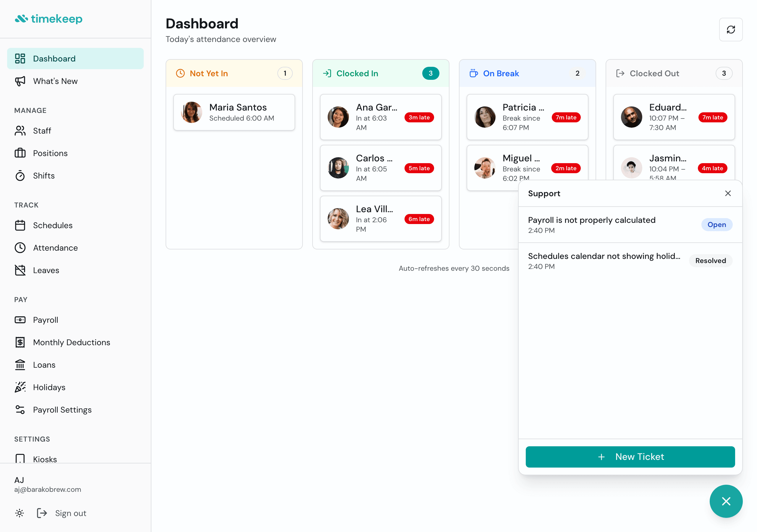This screenshot has width=757, height=532.
Task: Open Holidays party icon item
Action: tap(49, 387)
